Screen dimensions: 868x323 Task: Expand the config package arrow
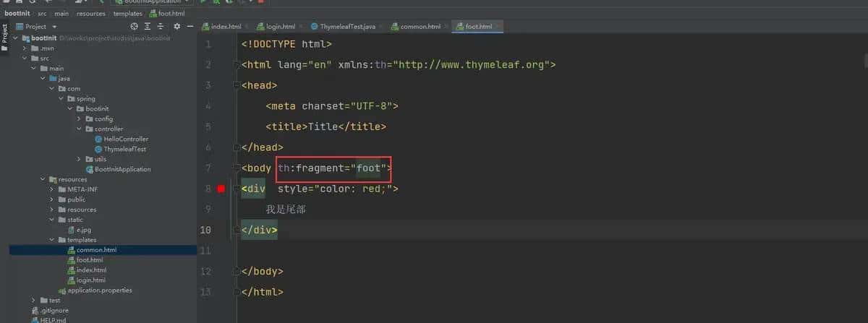tap(79, 119)
